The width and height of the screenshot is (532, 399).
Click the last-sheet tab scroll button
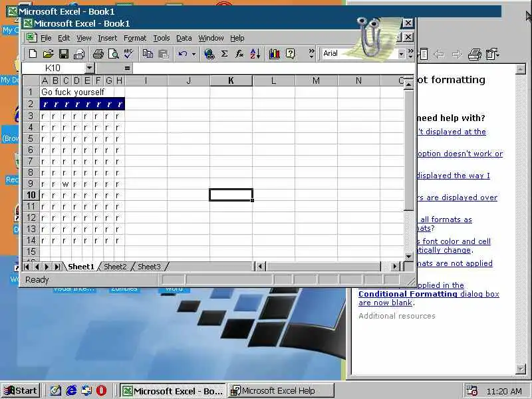pyautogui.click(x=57, y=267)
